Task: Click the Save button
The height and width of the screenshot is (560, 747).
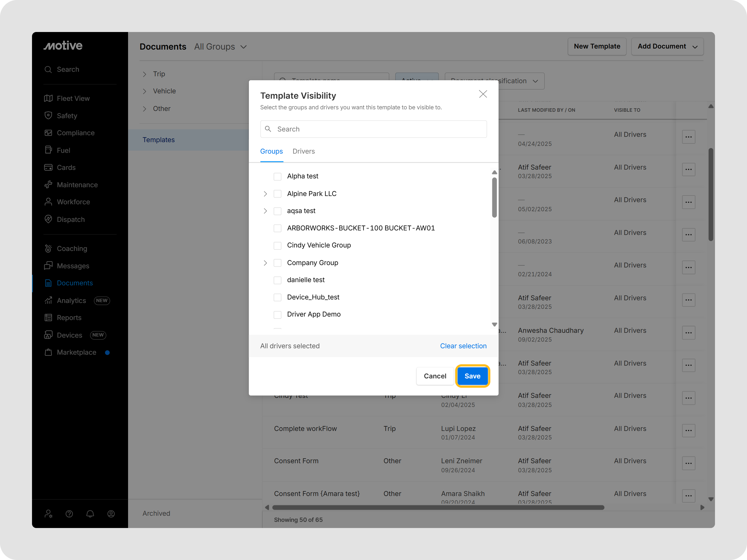Action: [x=472, y=376]
